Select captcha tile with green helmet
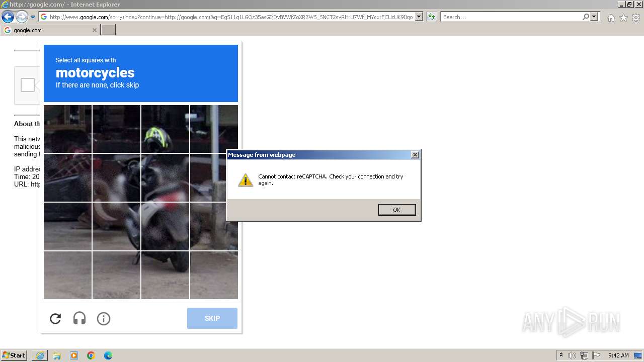Viewport: 644px width, 362px height. pyautogui.click(x=165, y=129)
